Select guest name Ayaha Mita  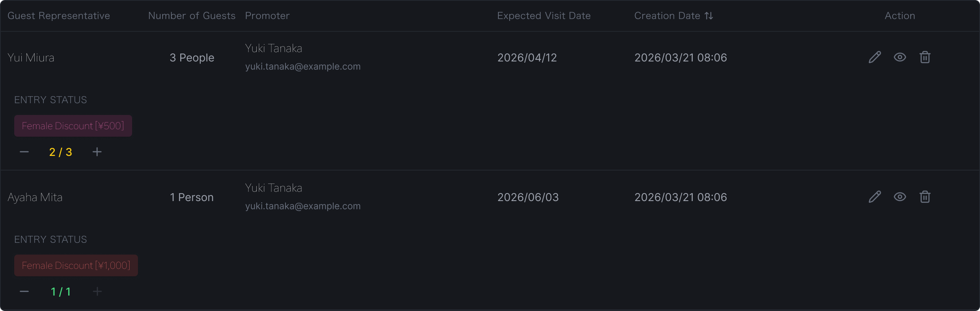click(x=35, y=197)
